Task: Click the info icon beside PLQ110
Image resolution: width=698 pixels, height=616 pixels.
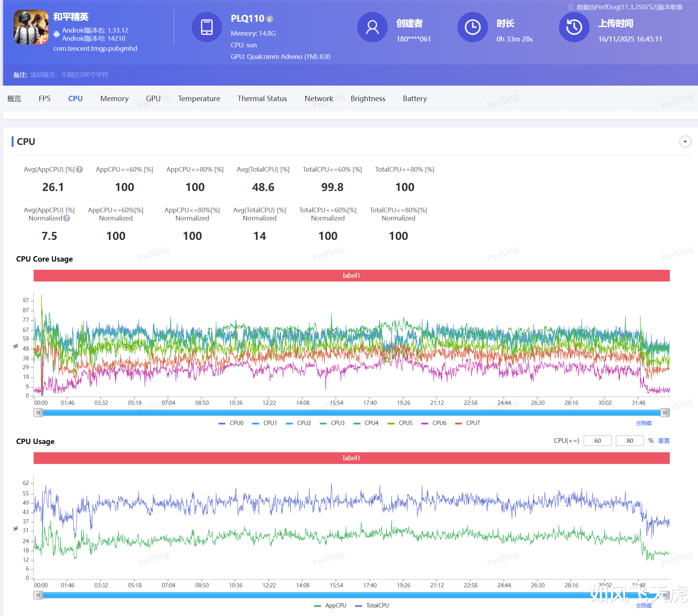Action: 270,19
